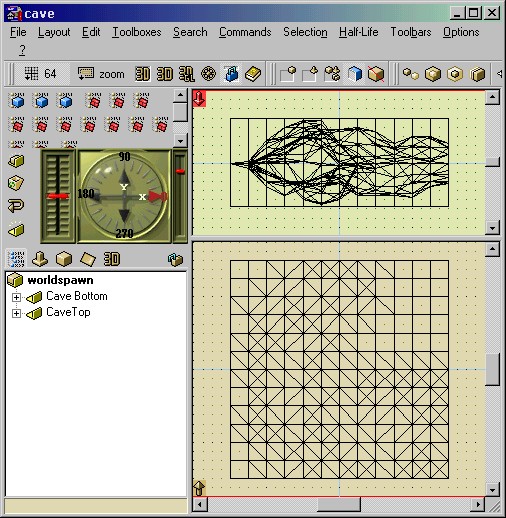Open the yellow book help icon
This screenshot has height=518, width=506.
point(253,74)
